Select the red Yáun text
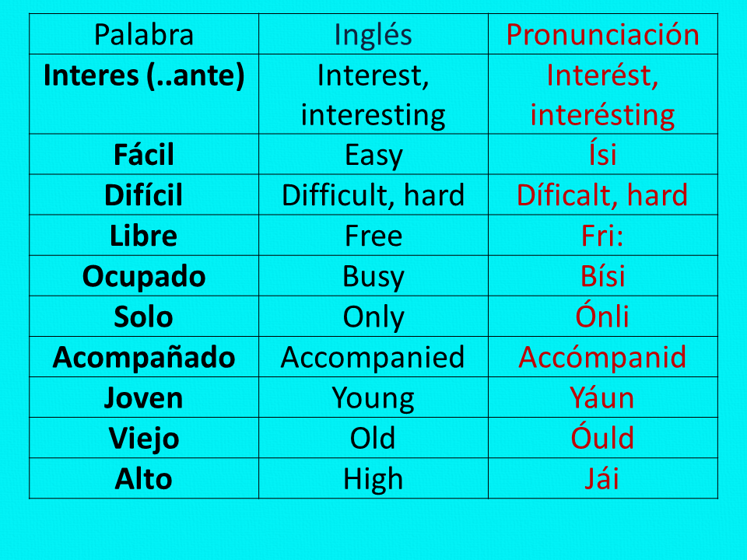Screen dimensions: 747x560 (x=602, y=397)
